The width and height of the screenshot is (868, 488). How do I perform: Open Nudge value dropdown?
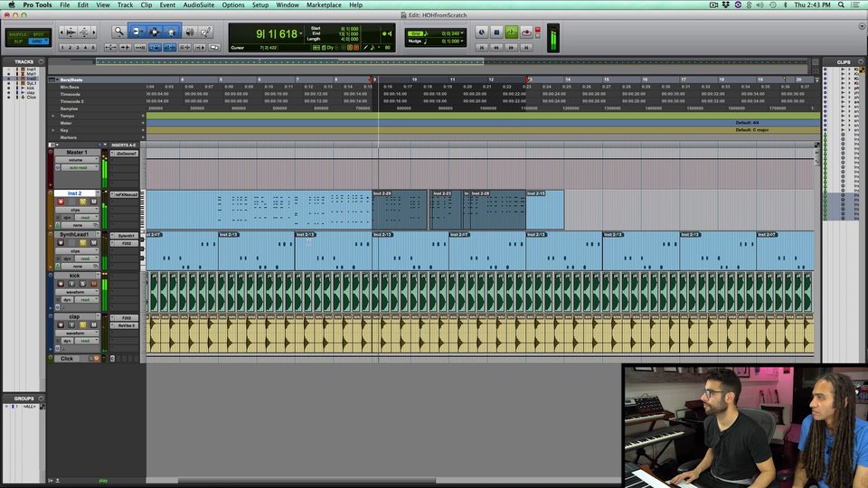(462, 41)
